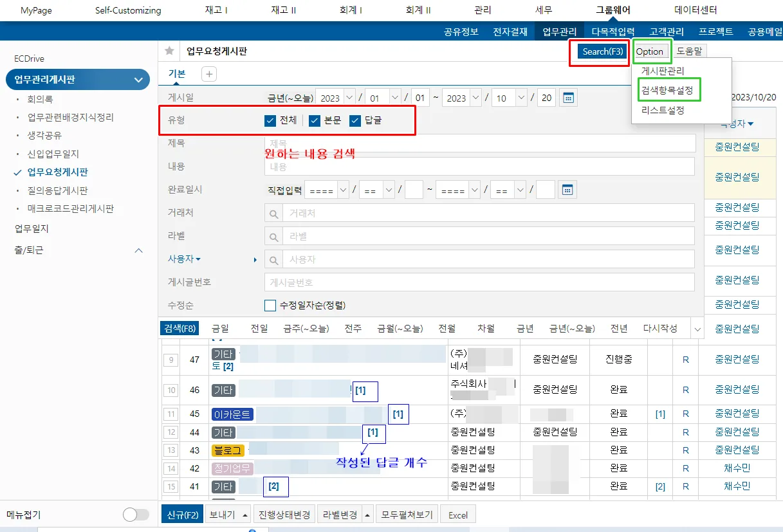The width and height of the screenshot is (783, 532).
Task: Open 질의응답게시판 in sidebar
Action: 57,191
